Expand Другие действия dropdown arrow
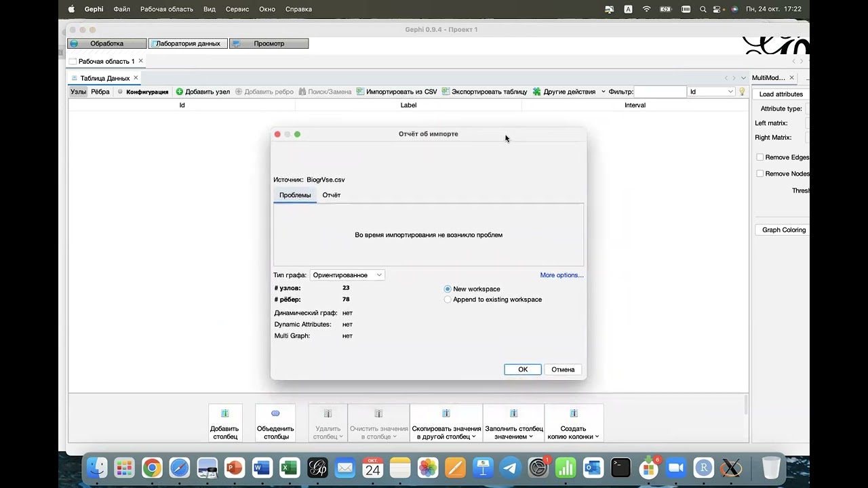Image resolution: width=868 pixels, height=488 pixels. click(x=603, y=91)
